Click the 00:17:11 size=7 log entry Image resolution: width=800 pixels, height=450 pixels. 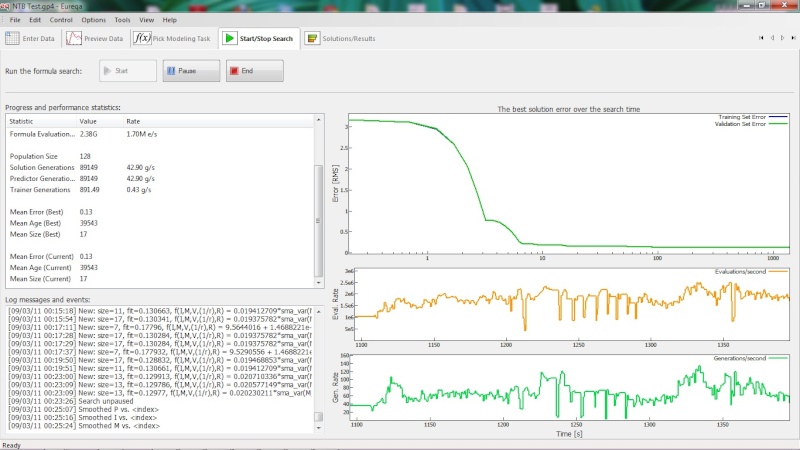click(160, 327)
